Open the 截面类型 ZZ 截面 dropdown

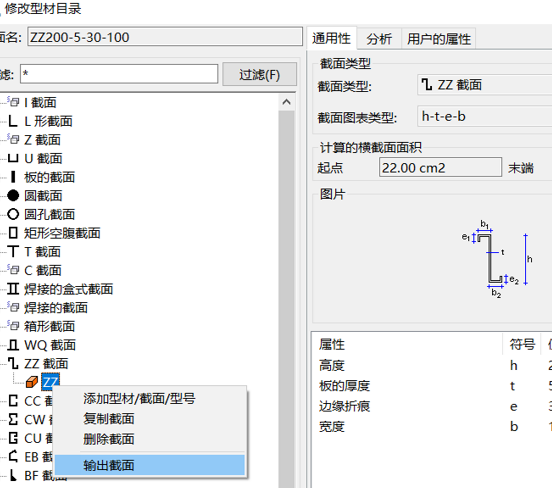(x=484, y=85)
